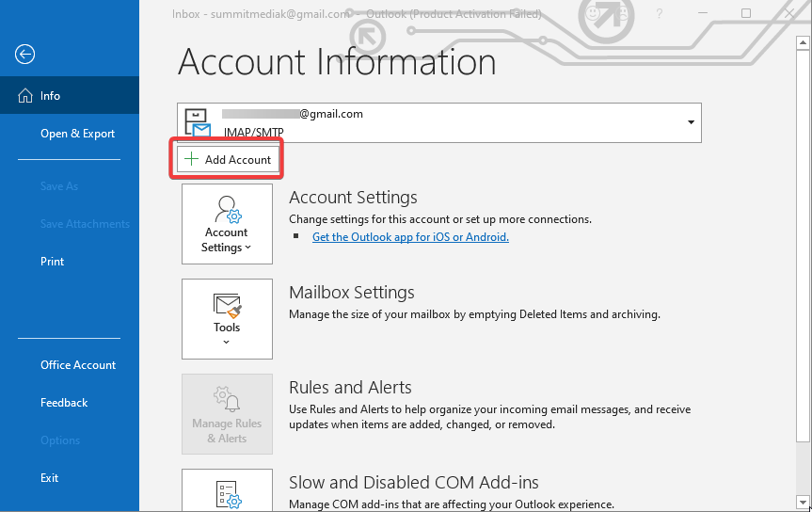Open the Account Settings dropdown button
The width and height of the screenshot is (812, 512).
coord(227,224)
